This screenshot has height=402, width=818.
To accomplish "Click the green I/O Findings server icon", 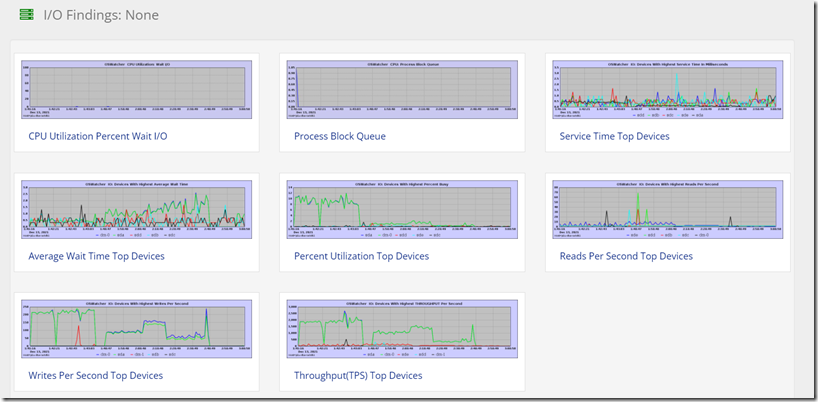I will point(26,15).
